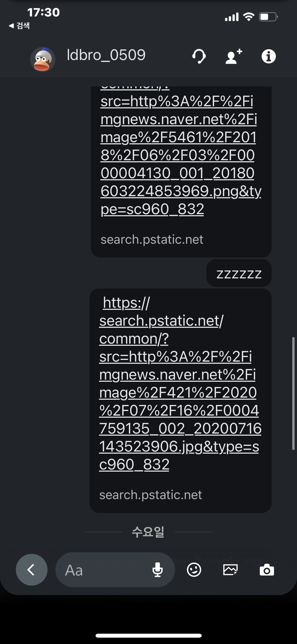Tap the 수요일 date separator
The width and height of the screenshot is (297, 644).
pyautogui.click(x=148, y=532)
